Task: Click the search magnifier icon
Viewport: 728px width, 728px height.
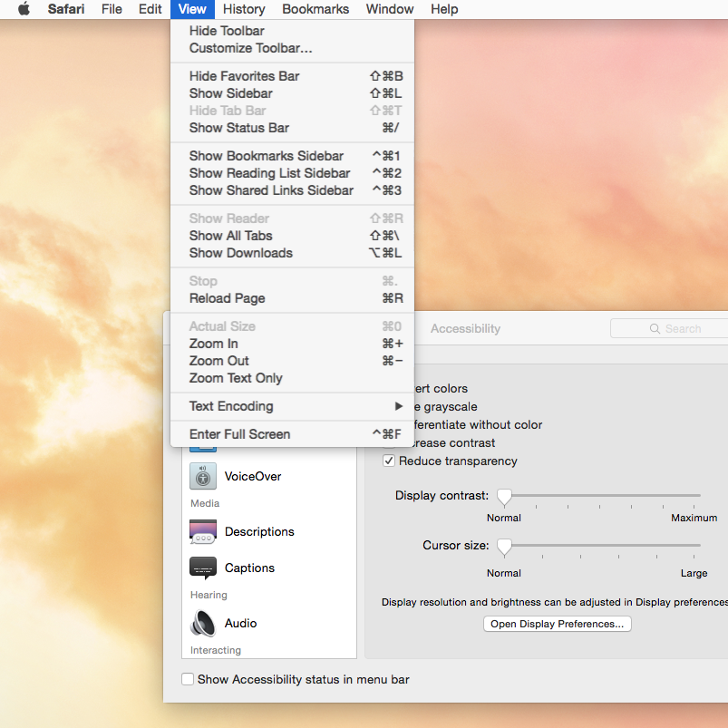Action: pyautogui.click(x=655, y=329)
